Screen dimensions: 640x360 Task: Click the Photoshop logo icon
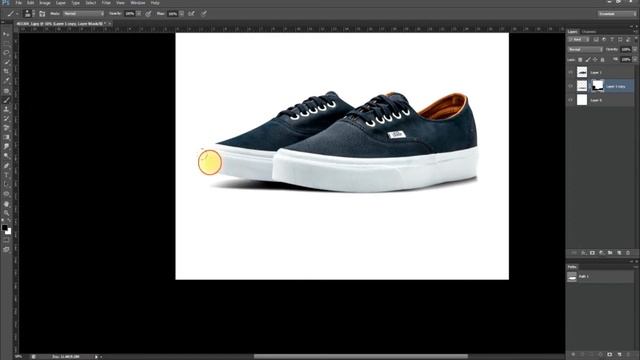5,2
